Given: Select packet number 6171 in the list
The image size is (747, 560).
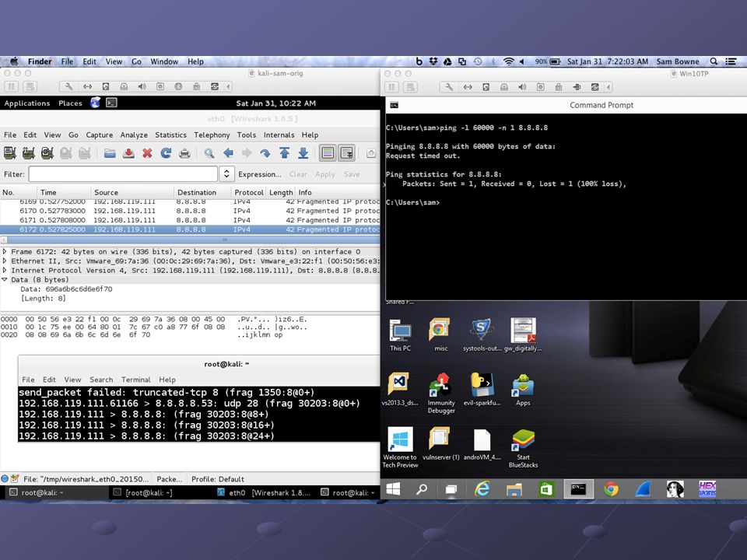Looking at the screenshot, I should (x=191, y=220).
